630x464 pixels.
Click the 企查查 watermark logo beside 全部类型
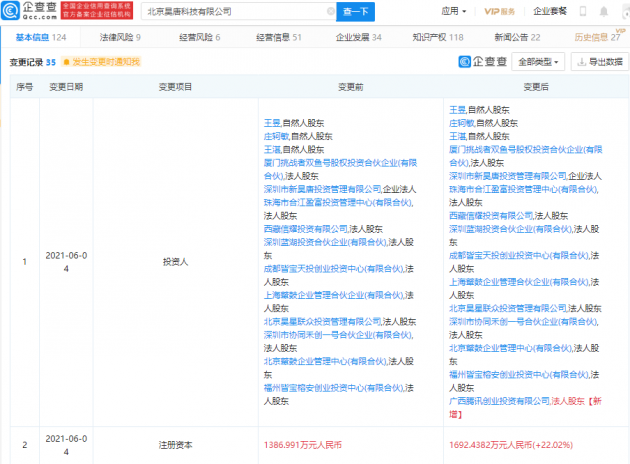[483, 61]
